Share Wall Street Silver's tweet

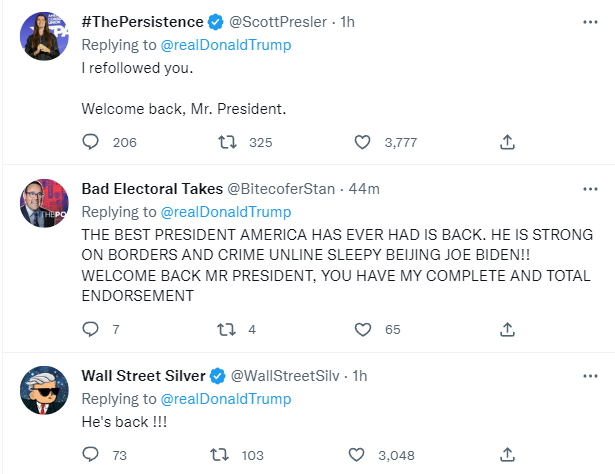[507, 455]
